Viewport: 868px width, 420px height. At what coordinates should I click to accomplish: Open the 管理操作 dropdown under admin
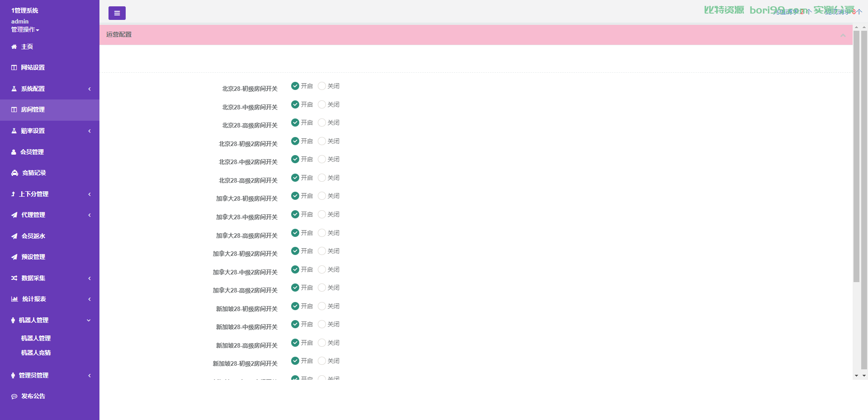click(x=25, y=29)
